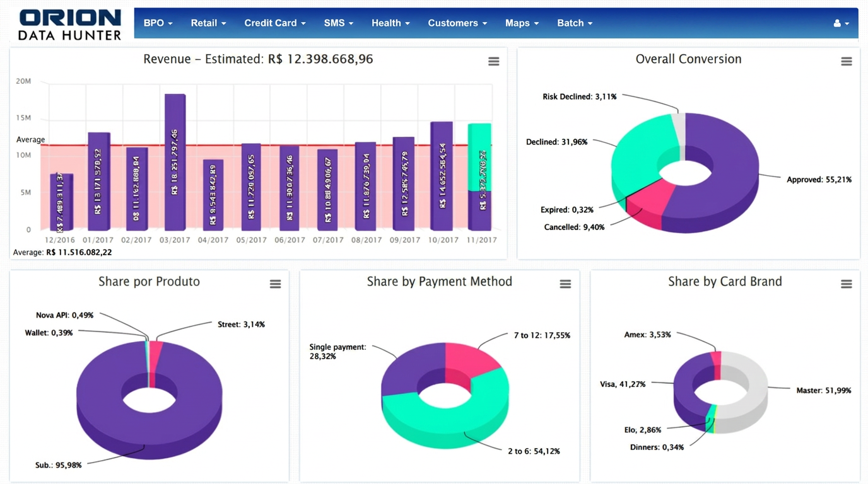Click the 'Amex: 3,53%' label
The image size is (868, 484).
[647, 335]
